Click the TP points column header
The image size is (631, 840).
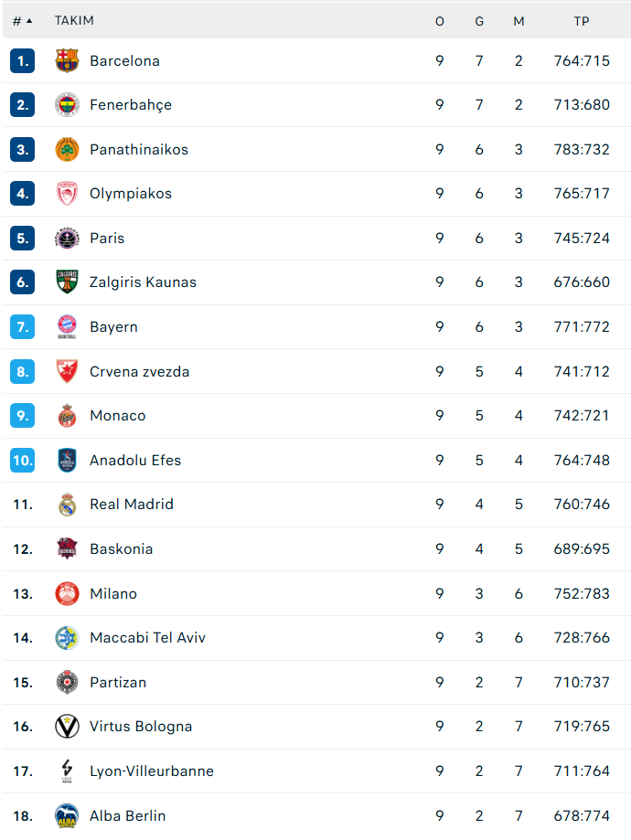pyautogui.click(x=582, y=21)
